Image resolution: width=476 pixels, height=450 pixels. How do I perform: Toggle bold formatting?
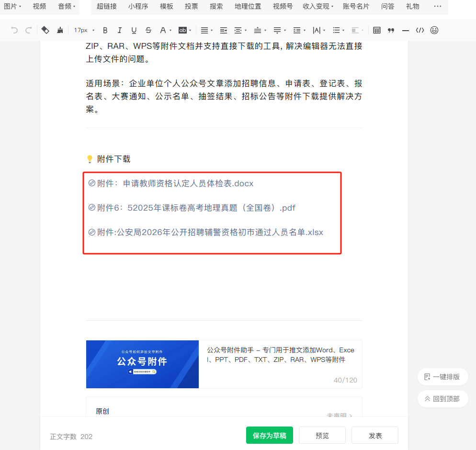point(105,30)
